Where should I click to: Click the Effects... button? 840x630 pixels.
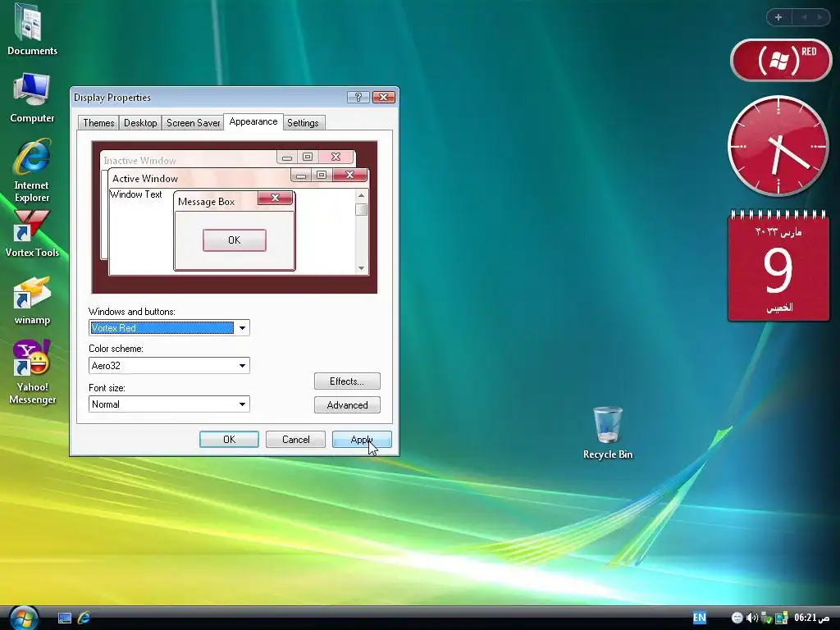347,381
